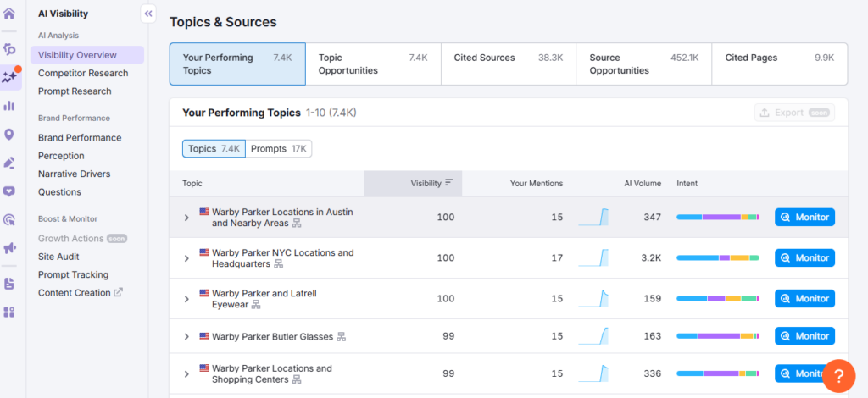The height and width of the screenshot is (398, 868).
Task: Open Prompt Tracking in sidebar
Action: click(x=73, y=274)
